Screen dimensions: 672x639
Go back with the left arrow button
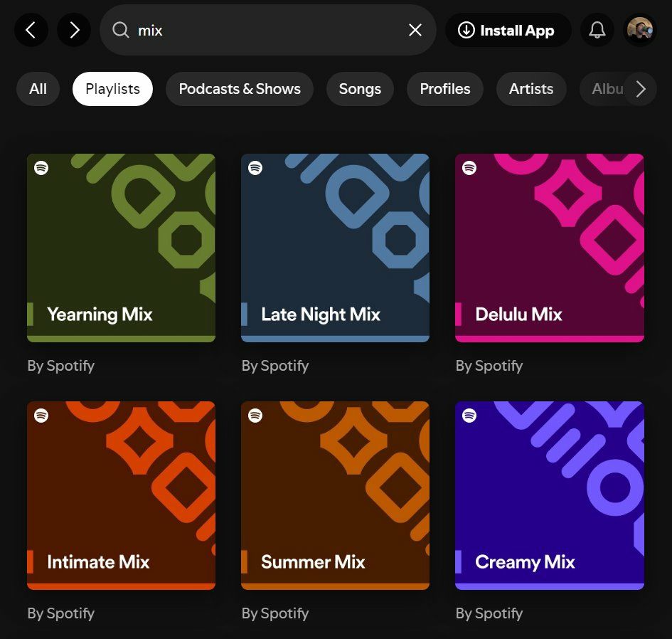(31, 30)
